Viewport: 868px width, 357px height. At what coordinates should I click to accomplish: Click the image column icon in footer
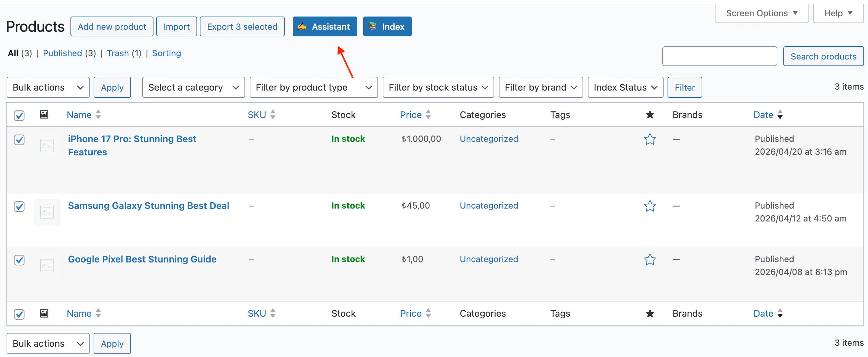[44, 313]
